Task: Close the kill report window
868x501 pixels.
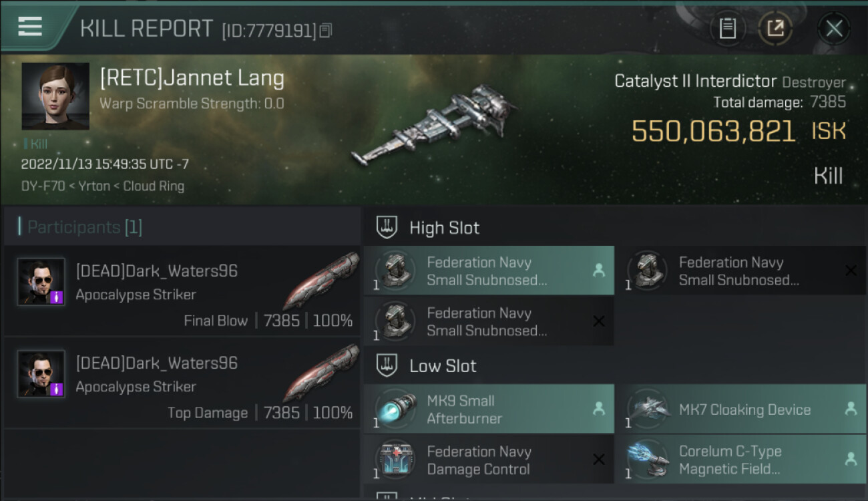Action: (833, 29)
